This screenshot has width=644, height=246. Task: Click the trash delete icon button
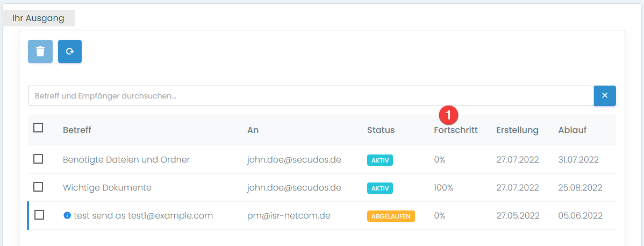(x=40, y=52)
